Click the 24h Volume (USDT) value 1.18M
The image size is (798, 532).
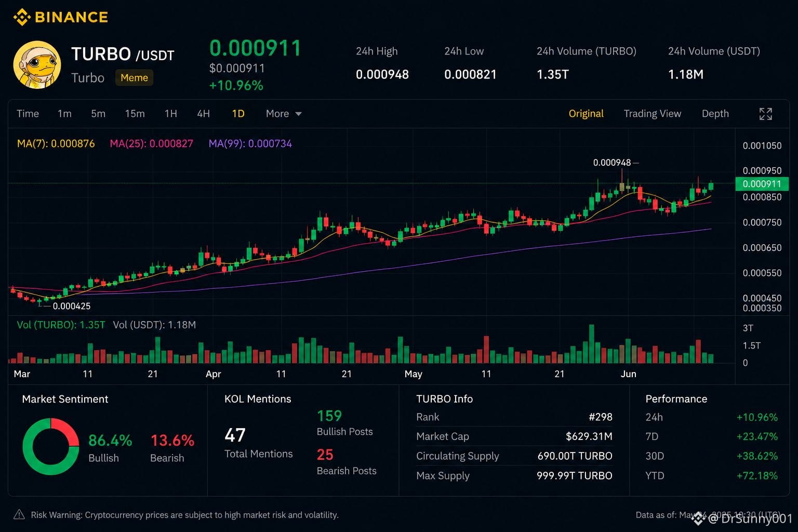[x=686, y=74]
